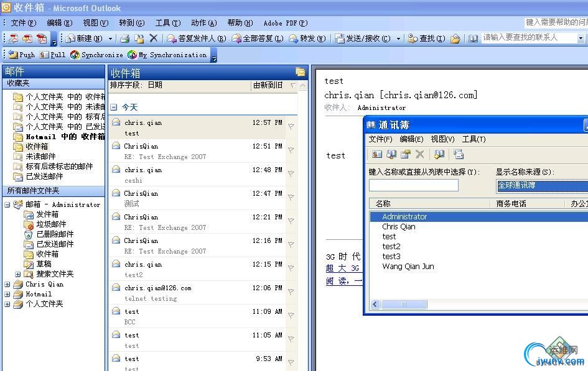The width and height of the screenshot is (588, 371).
Task: Toggle flag on the 12:51 PM ChrisQian message
Action: [x=291, y=150]
